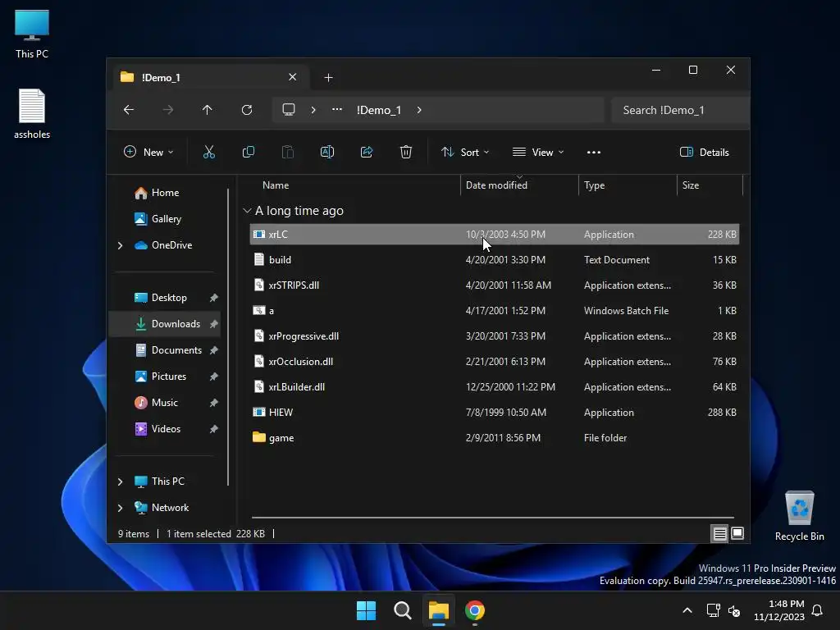840x630 pixels.
Task: Open the notification bell in system tray
Action: [x=818, y=610]
